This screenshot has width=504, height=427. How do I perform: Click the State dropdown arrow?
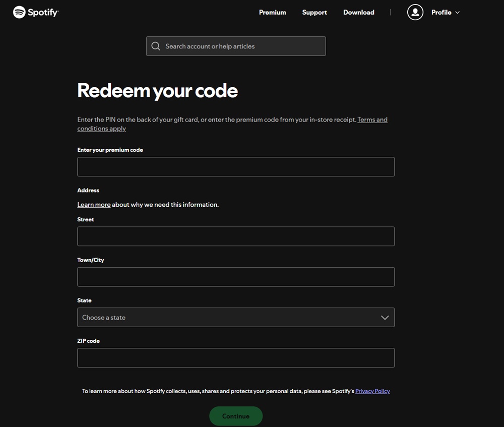pos(385,318)
